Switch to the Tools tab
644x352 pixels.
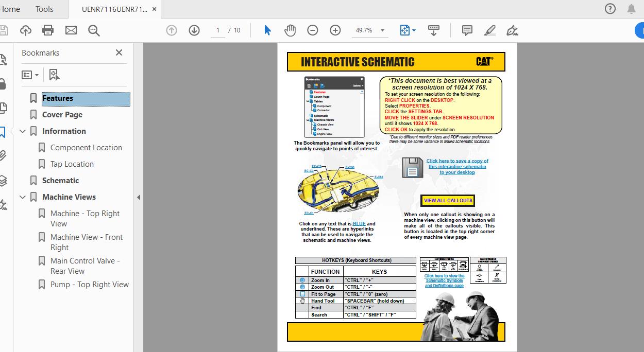point(44,9)
